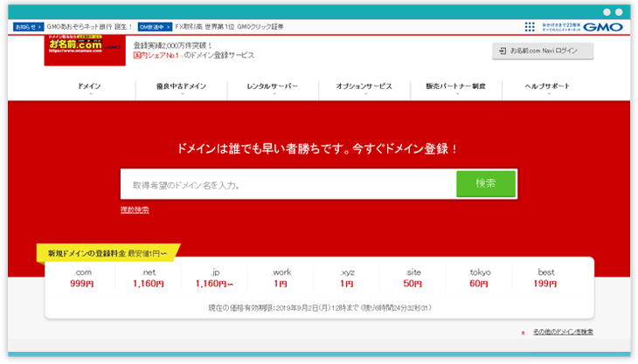638x364 pixels.
Task: Click the green 検索 button
Action: [x=486, y=183]
